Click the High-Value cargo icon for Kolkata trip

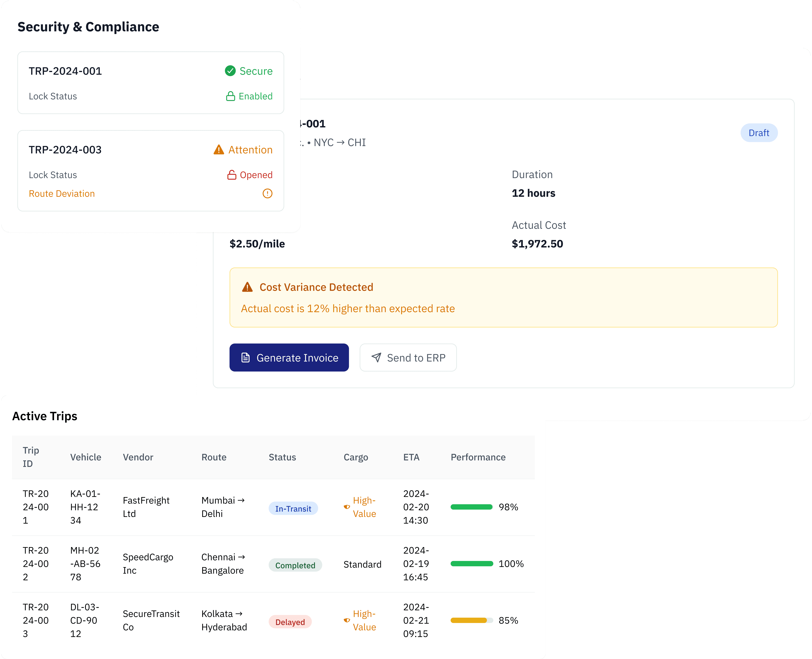pos(347,620)
